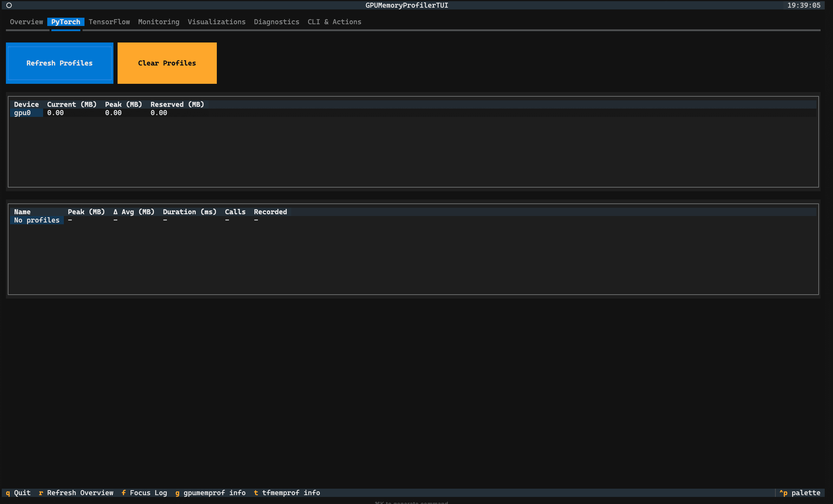Viewport: 833px width, 504px height.
Task: Click the Clear Profiles button
Action: pyautogui.click(x=167, y=63)
